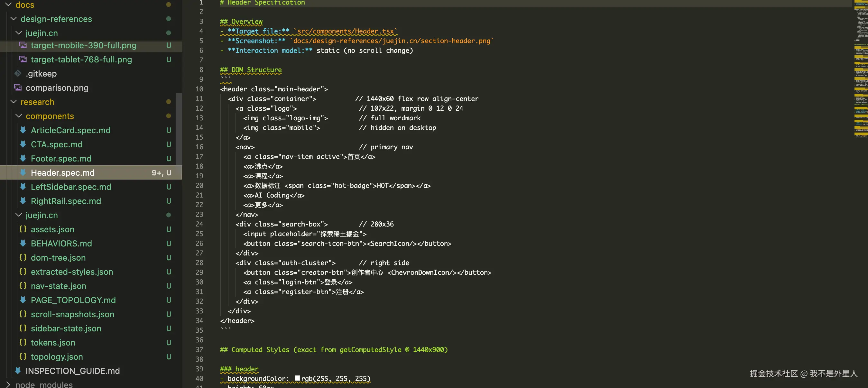Open Footer.spec.md in the editor
The image size is (868, 388).
(x=61, y=158)
